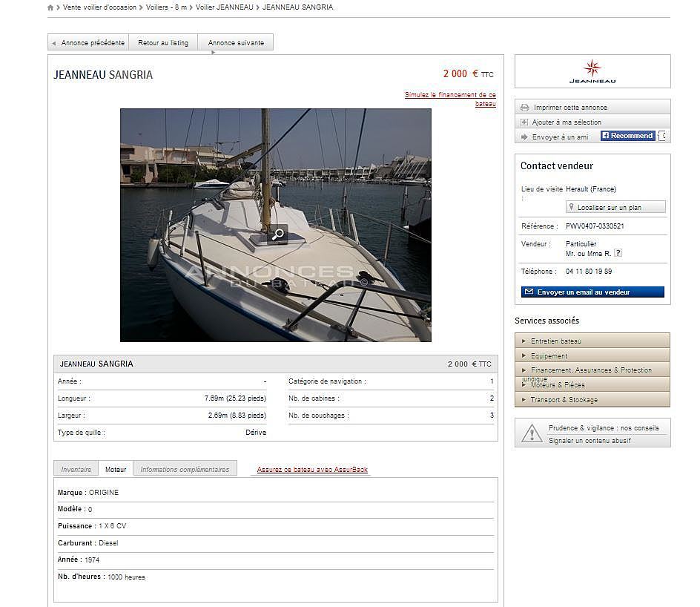
Task: Click the Puissance : 1 X 6 CV row
Action: 275,526
